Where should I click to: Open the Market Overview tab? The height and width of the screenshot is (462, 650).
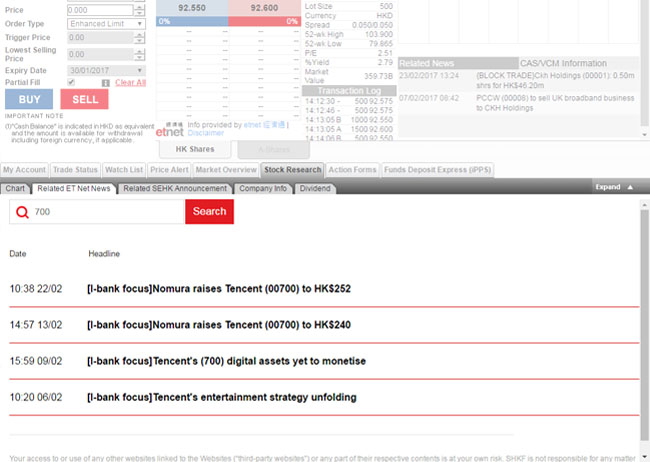[x=226, y=170]
